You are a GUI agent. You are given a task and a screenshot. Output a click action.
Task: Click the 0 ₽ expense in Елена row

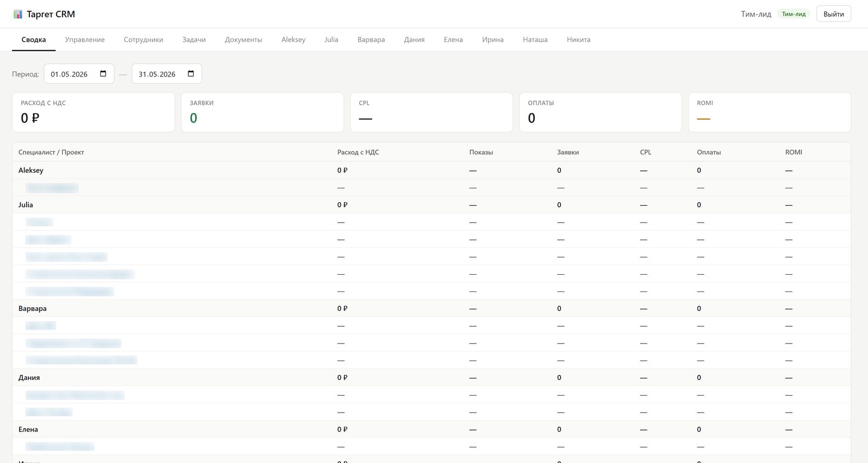[x=342, y=429]
